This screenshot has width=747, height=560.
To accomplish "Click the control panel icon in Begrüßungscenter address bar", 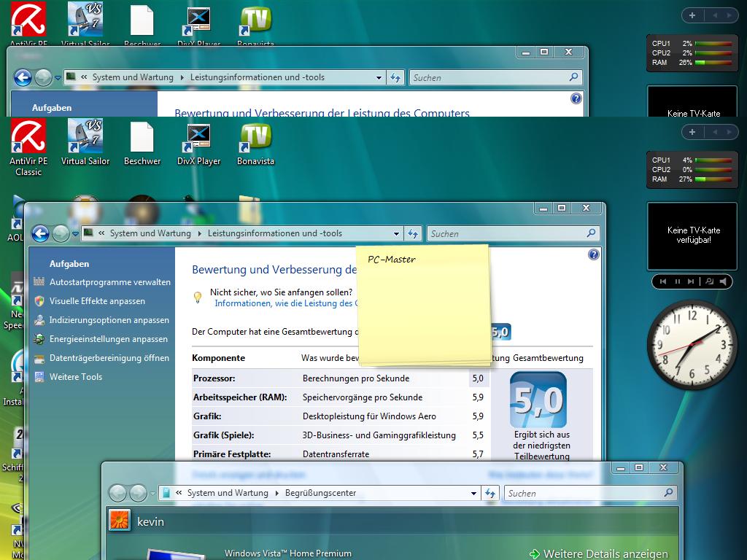I will click(x=166, y=493).
